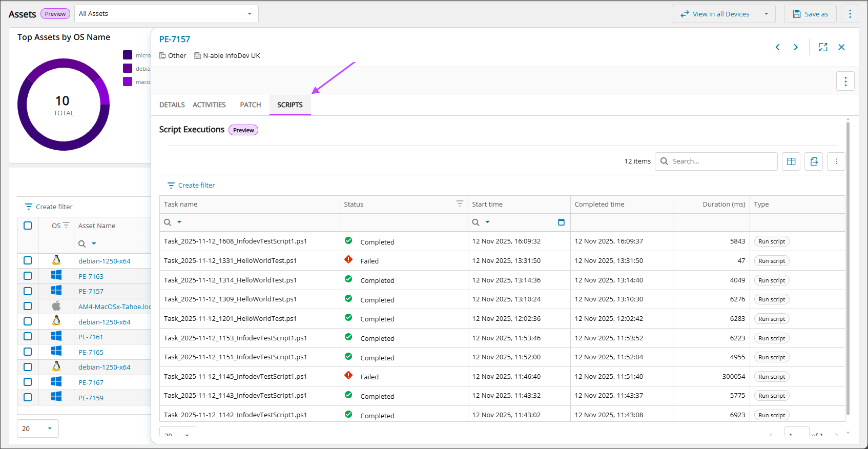
Task: Open Status column filter icon
Action: [x=460, y=204]
